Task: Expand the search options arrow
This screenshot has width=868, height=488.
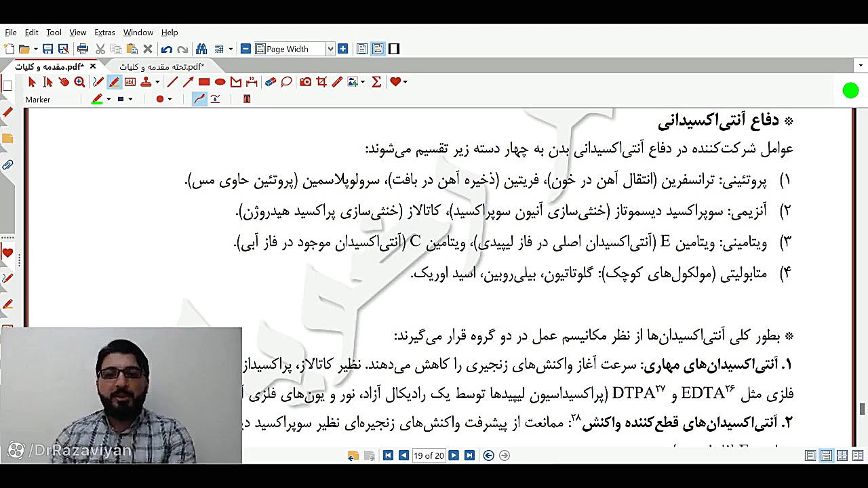Action: pyautogui.click(x=231, y=49)
